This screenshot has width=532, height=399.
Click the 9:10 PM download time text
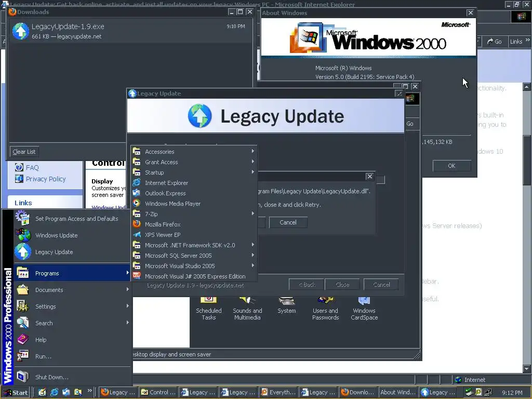pos(236,26)
